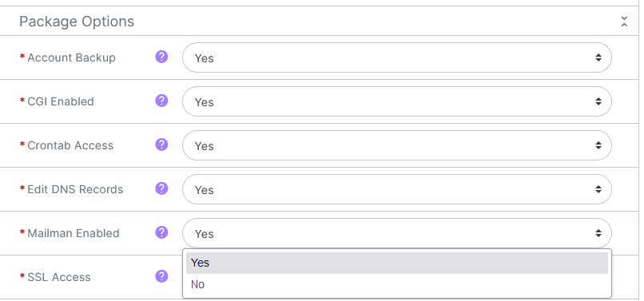This screenshot has height=301, width=644.
Task: Choose Yes in the open dropdown list
Action: tap(397, 263)
